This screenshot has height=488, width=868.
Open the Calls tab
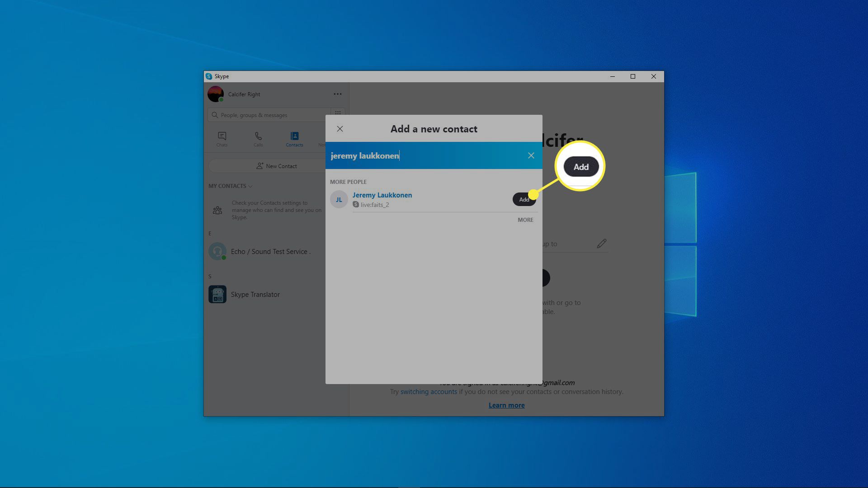click(x=258, y=139)
